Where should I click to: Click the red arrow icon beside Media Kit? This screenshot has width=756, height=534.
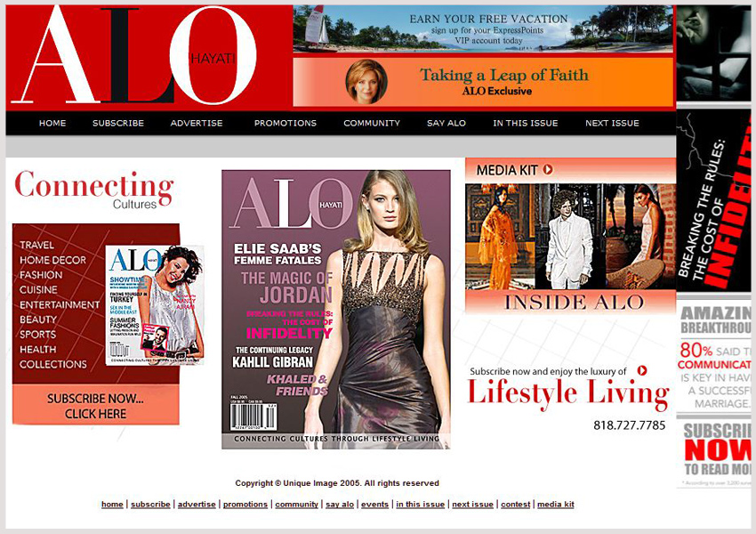548,169
